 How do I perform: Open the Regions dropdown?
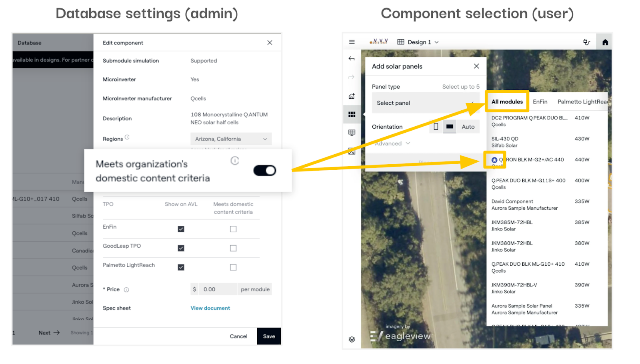[231, 139]
